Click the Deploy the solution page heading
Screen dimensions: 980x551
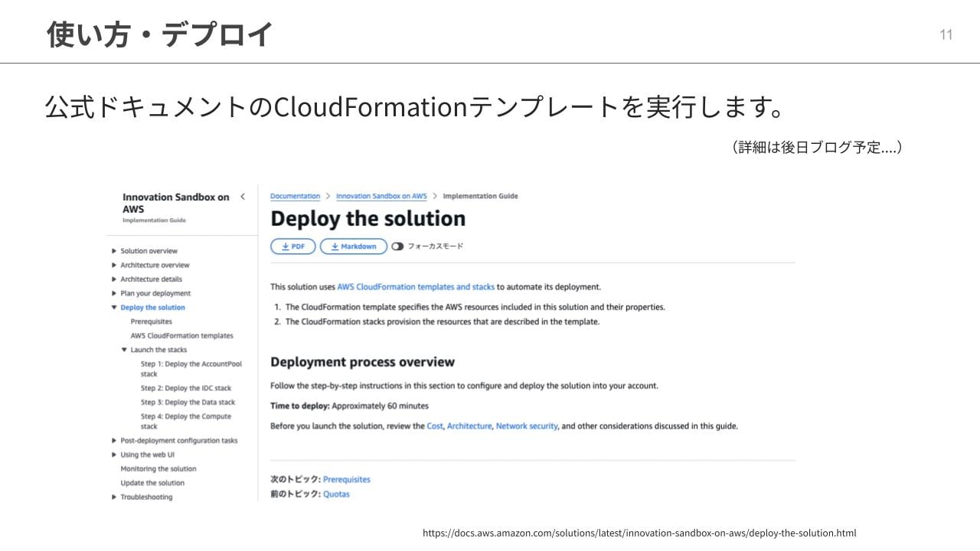[368, 219]
